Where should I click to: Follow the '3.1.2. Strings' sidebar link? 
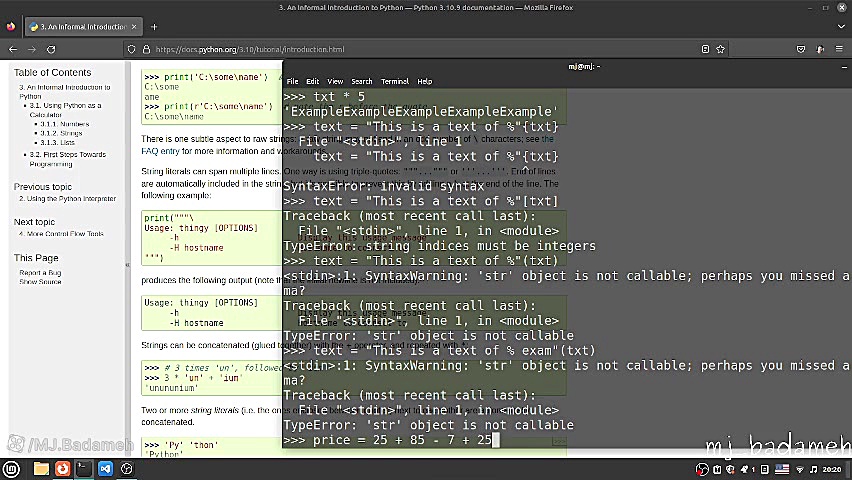(61, 133)
